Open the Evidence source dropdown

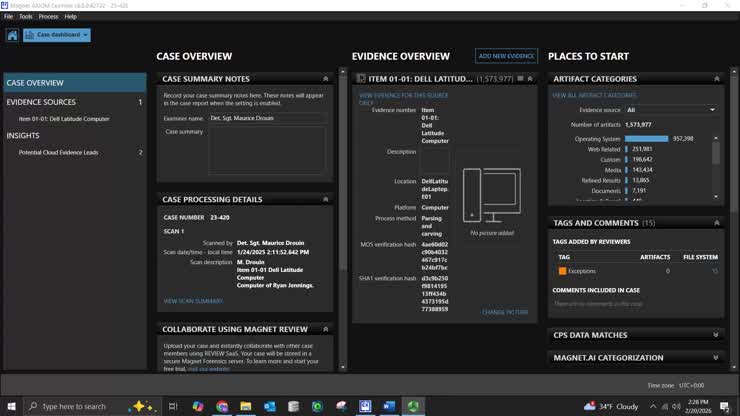671,110
